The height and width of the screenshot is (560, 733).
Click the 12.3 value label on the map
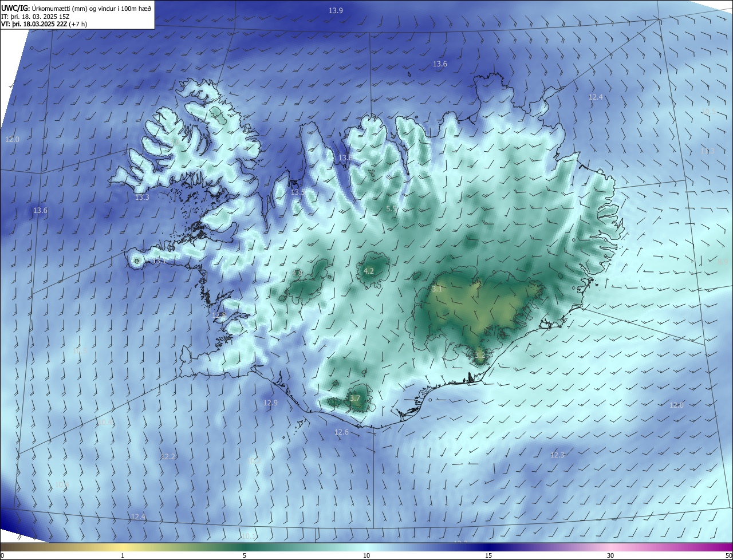(557, 455)
